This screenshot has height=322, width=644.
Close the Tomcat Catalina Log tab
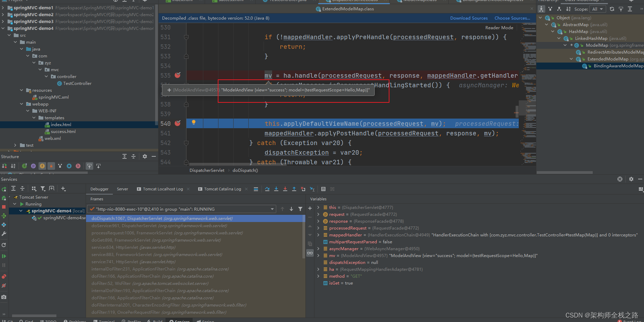tap(246, 189)
